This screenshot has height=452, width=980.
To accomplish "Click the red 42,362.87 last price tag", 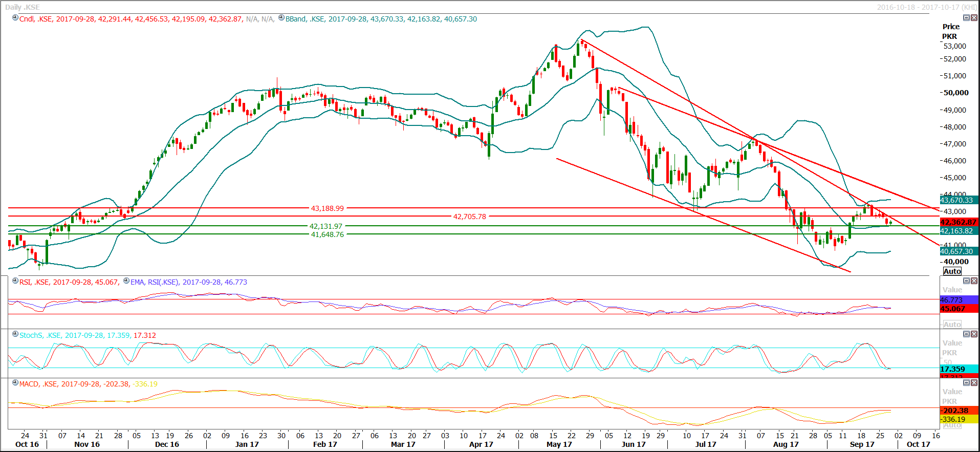I will pyautogui.click(x=959, y=222).
